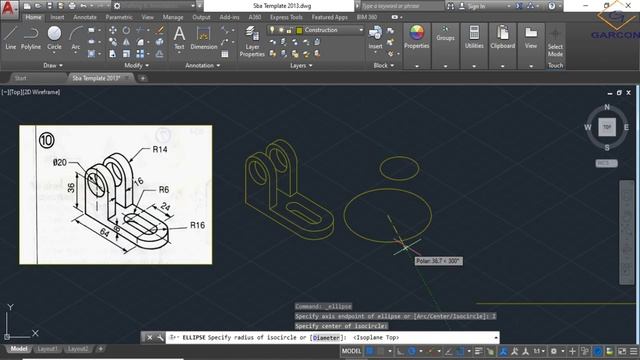Open the Parametric ribbon tab
The image size is (640, 360).
tap(119, 17)
